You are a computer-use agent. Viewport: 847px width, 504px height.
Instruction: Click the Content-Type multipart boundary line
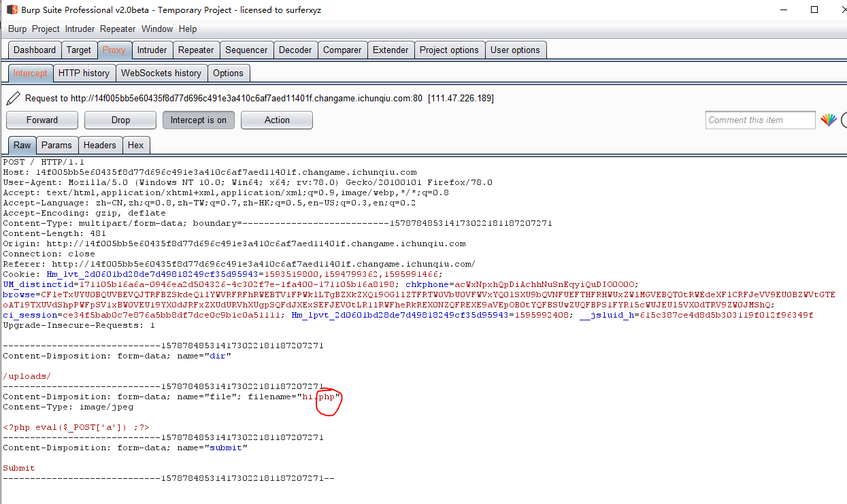click(278, 223)
